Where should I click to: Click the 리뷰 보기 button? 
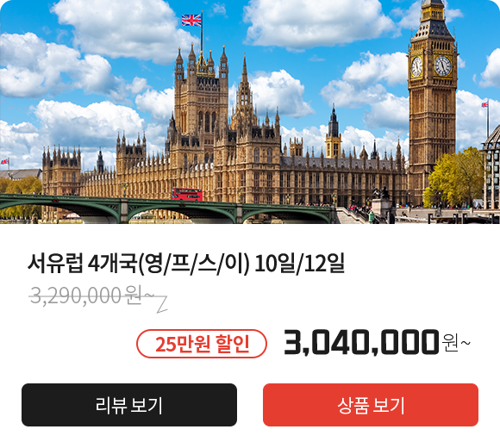pos(129,405)
